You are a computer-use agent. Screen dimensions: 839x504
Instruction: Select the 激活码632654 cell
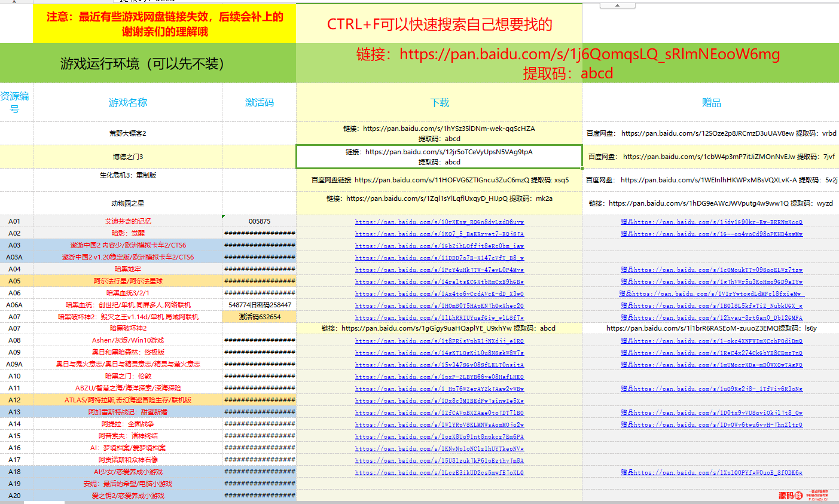point(259,317)
